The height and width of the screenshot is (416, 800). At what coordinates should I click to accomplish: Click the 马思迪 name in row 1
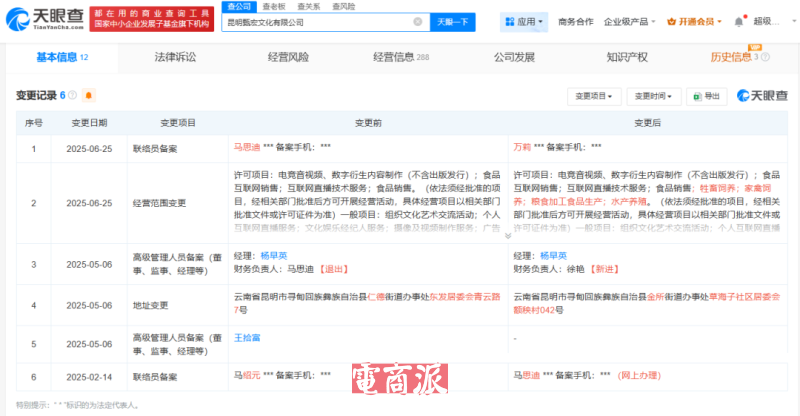(x=247, y=148)
